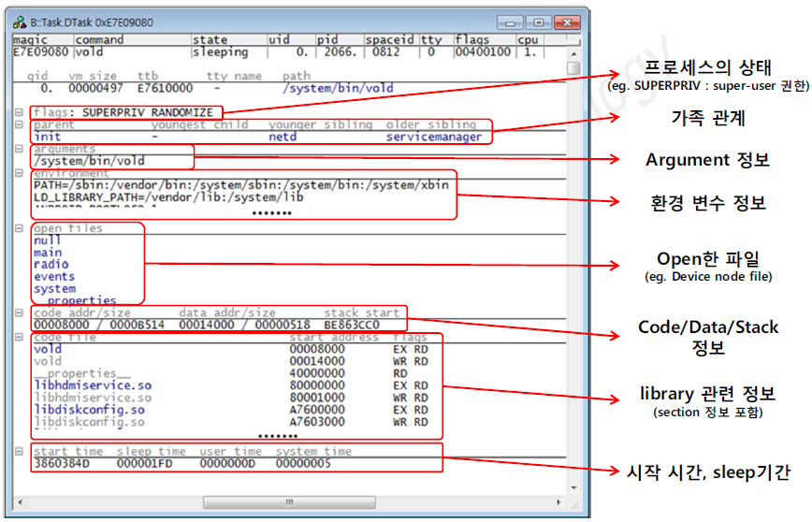The image size is (812, 522).
Task: Open older sibling servicemanager
Action: coord(433,137)
